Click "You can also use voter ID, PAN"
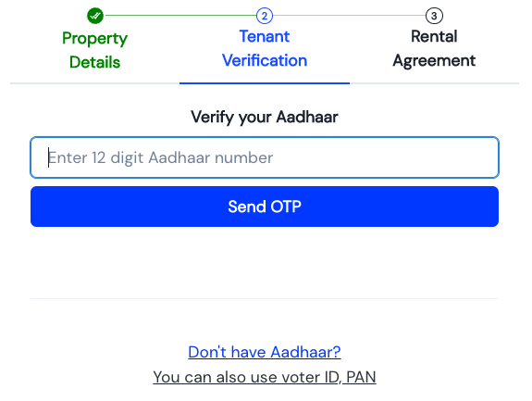This screenshot has height=401, width=532. [265, 377]
